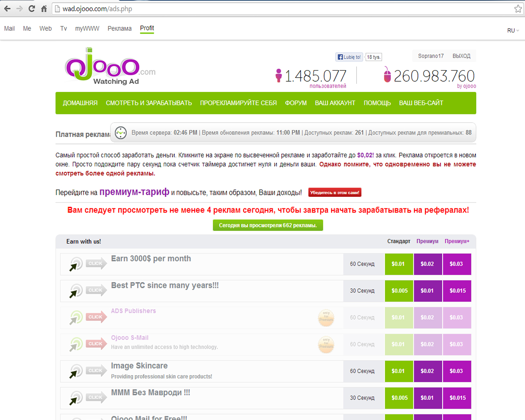This screenshot has width=525, height=420.
Task: Click the CLICK arrow beside Earn 3000$
Action: tap(96, 263)
